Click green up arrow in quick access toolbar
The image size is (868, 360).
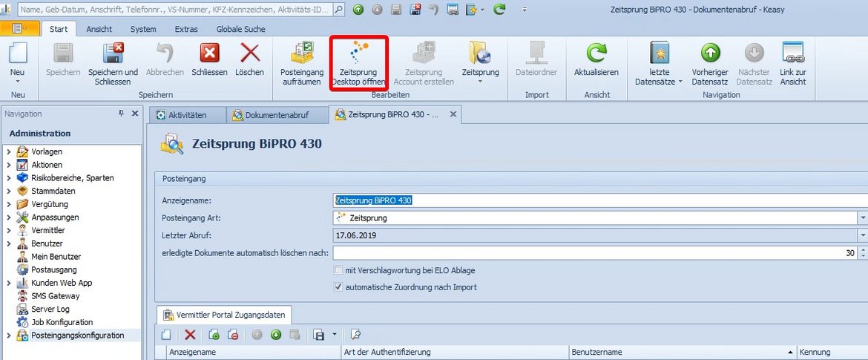click(x=358, y=10)
